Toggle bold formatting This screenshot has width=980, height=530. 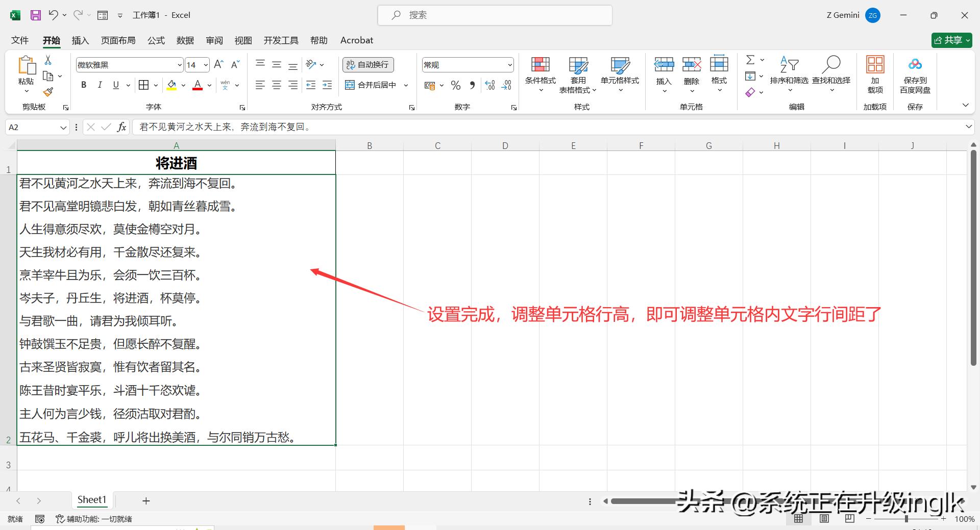click(x=83, y=85)
